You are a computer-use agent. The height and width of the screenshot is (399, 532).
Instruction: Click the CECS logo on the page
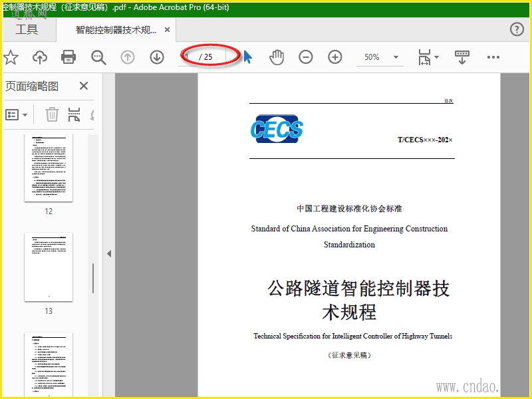click(x=277, y=129)
